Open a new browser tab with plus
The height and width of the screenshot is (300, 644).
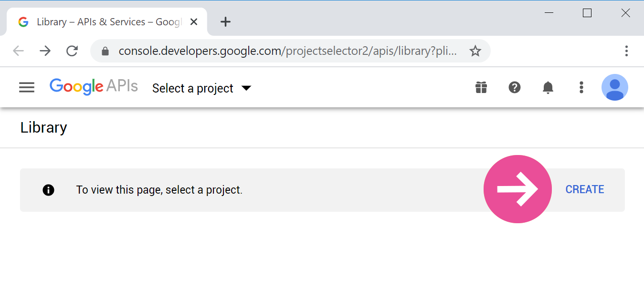226,22
